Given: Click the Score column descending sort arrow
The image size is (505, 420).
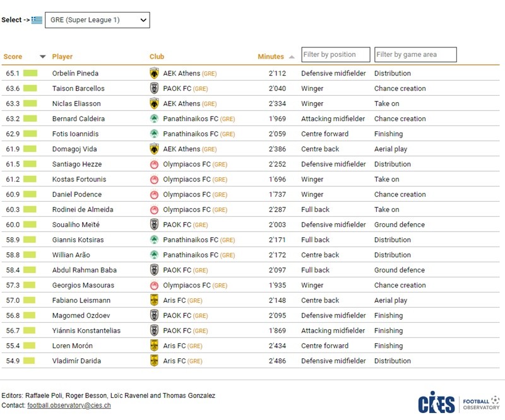Looking at the screenshot, I should click(x=43, y=57).
